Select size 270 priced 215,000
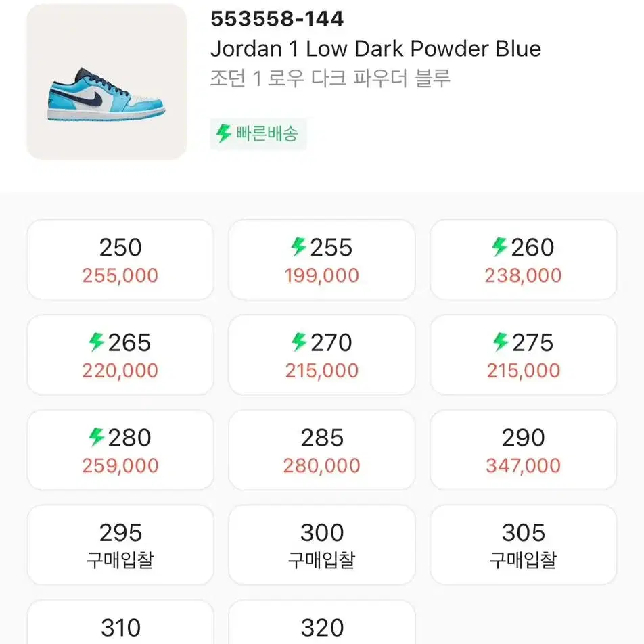 tap(321, 355)
